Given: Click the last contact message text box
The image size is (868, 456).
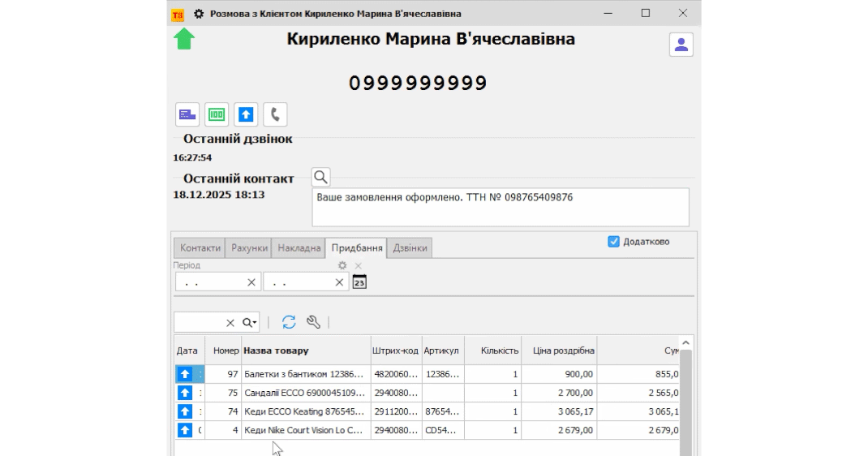Looking at the screenshot, I should tap(501, 208).
